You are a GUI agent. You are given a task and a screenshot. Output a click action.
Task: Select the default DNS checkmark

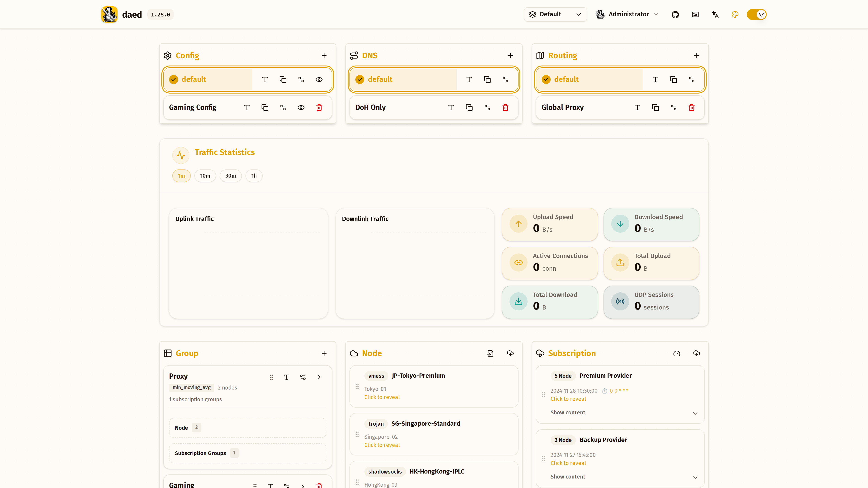360,80
